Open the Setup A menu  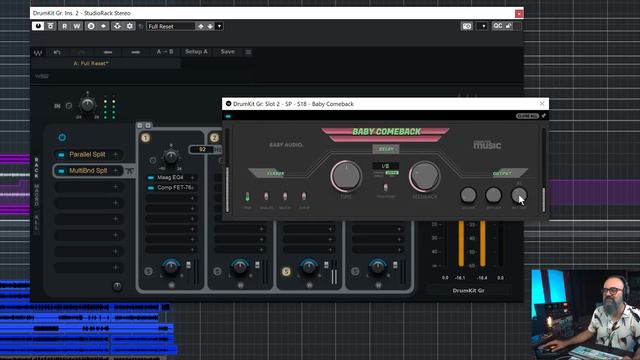(x=196, y=52)
